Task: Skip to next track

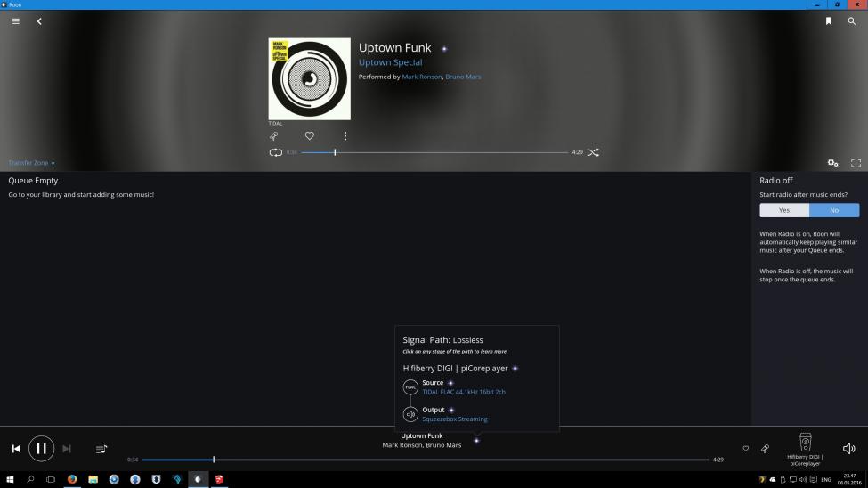Action: point(67,449)
